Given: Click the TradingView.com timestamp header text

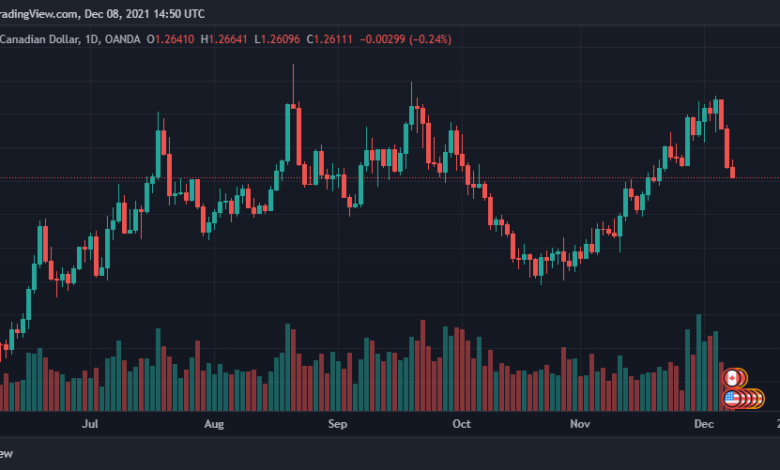Looking at the screenshot, I should point(102,14).
